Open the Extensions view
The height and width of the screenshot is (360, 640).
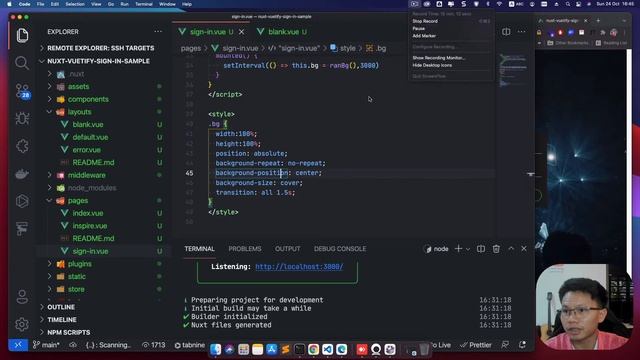(x=22, y=146)
